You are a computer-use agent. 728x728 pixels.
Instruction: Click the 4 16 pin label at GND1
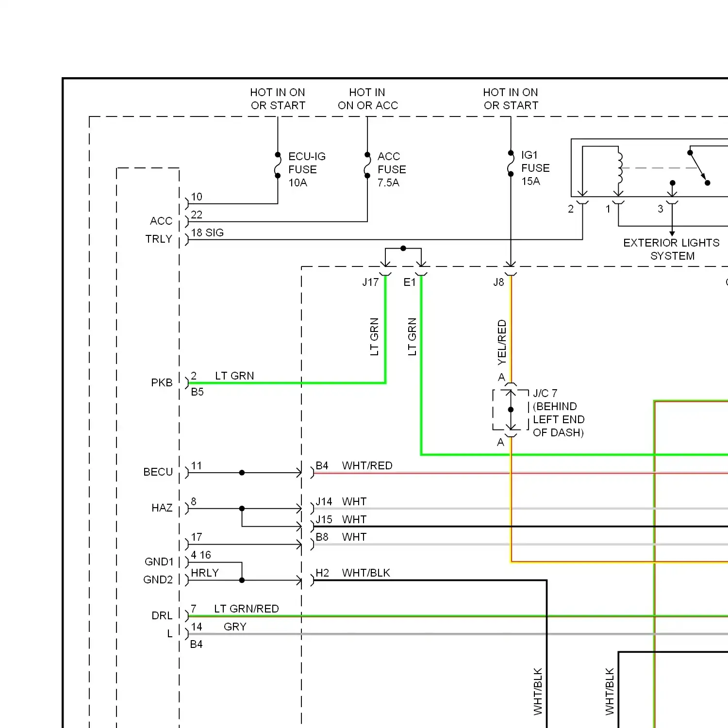point(201,555)
